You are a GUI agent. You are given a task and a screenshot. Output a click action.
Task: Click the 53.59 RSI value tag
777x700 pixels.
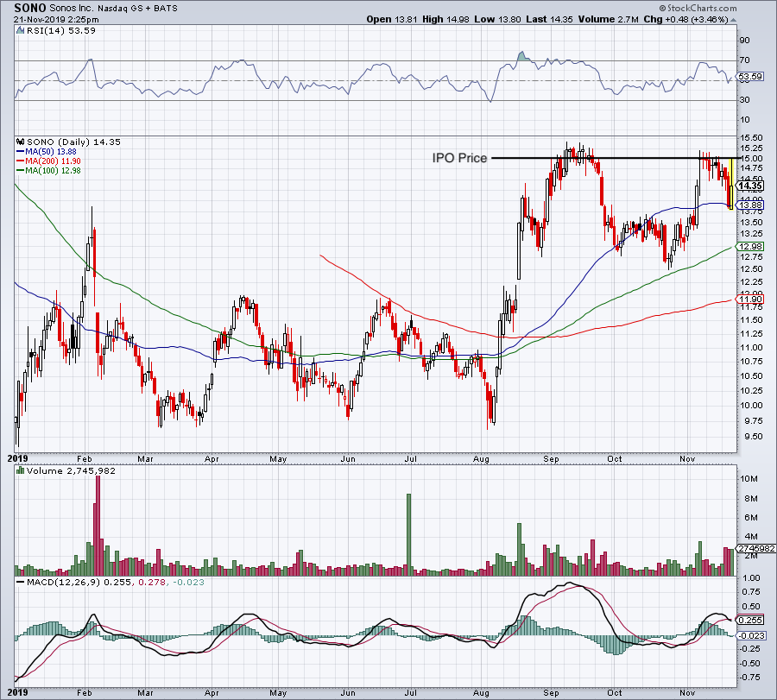[749, 76]
